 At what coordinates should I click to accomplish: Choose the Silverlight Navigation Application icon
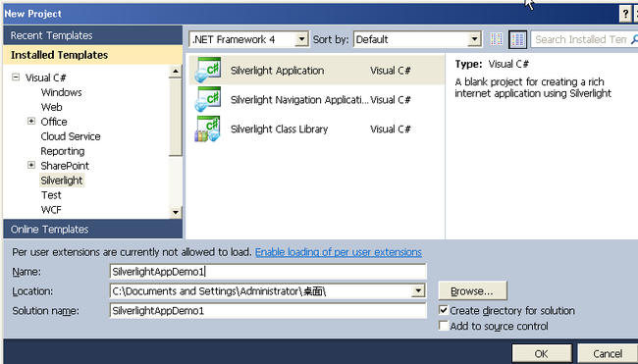pyautogui.click(x=208, y=99)
